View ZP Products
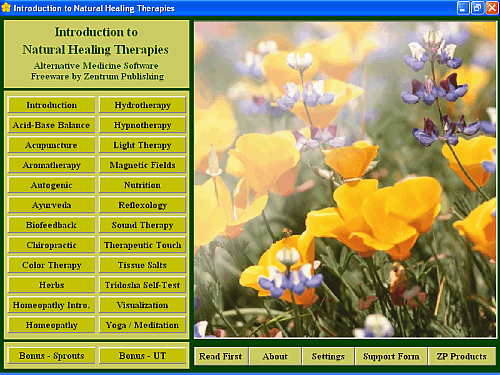 (x=462, y=356)
